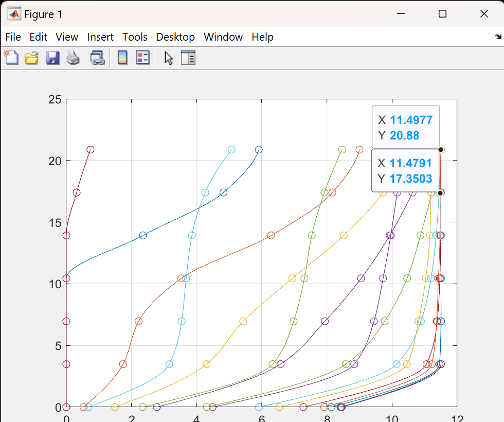This screenshot has width=504, height=422.
Task: Select the data tip showing Y 20.88
Action: coord(405,128)
